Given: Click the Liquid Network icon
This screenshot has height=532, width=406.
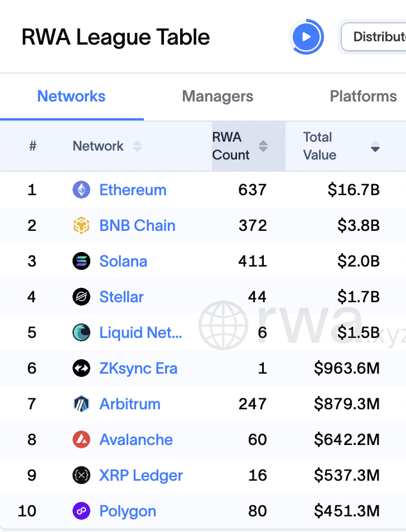Looking at the screenshot, I should point(81,332).
